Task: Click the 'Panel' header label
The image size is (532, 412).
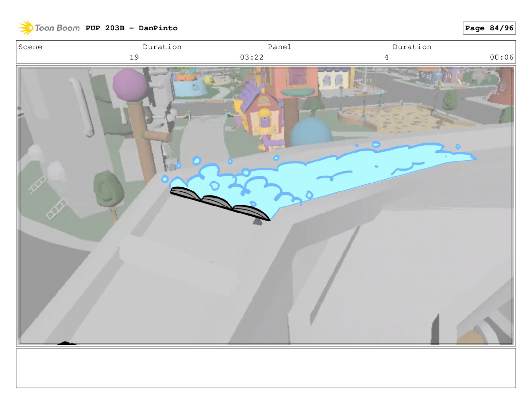Action: [279, 47]
